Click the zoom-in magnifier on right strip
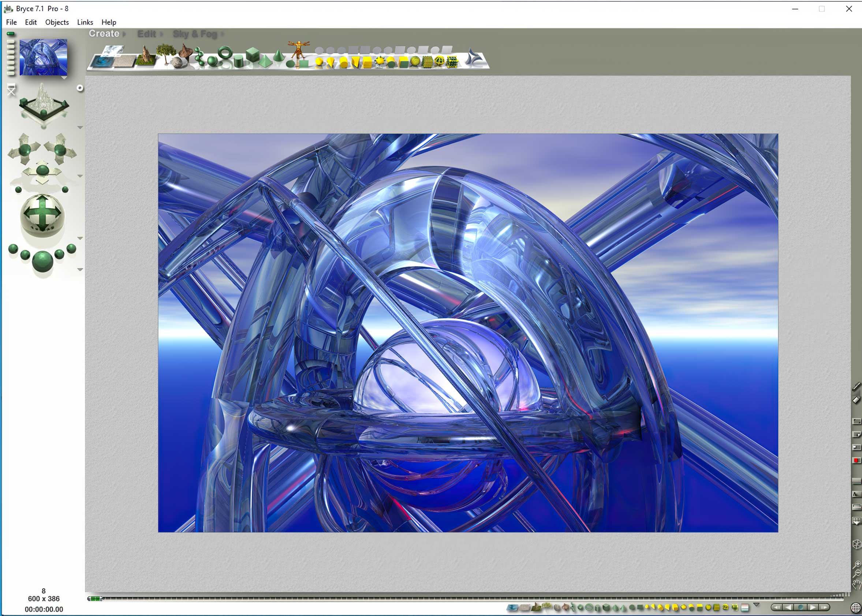862x616 pixels. pyautogui.click(x=857, y=565)
